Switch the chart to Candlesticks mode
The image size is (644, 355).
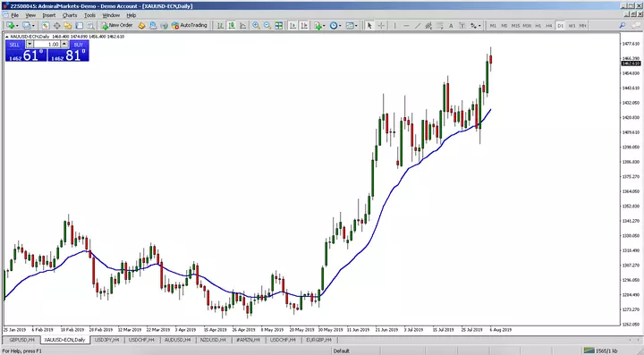232,25
